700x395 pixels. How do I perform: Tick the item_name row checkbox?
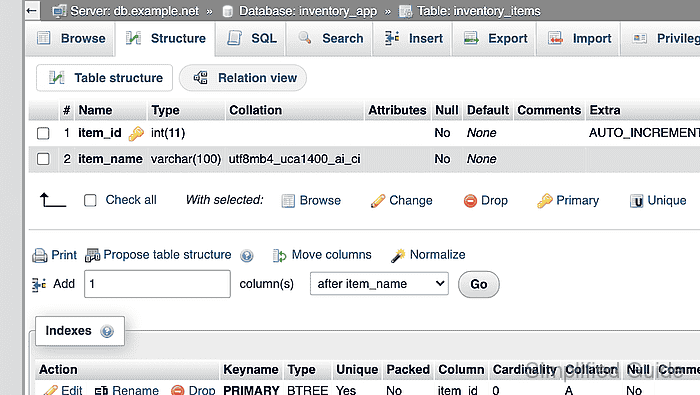[x=43, y=159]
